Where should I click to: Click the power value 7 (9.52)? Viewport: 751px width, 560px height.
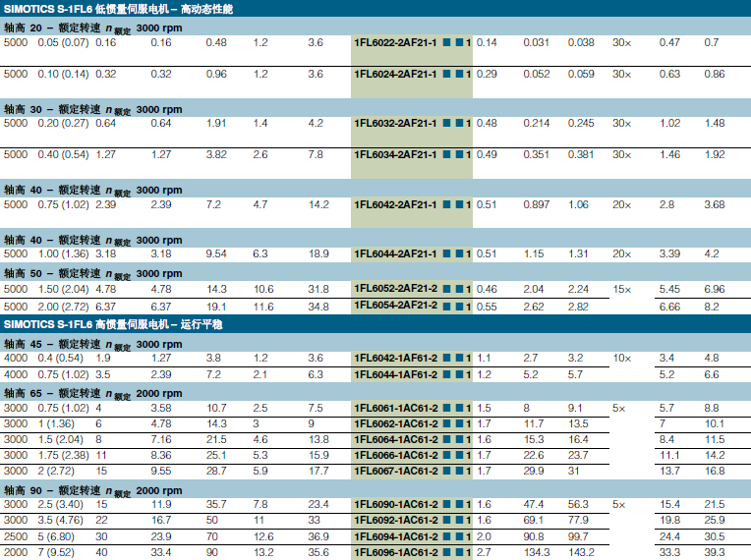56,552
